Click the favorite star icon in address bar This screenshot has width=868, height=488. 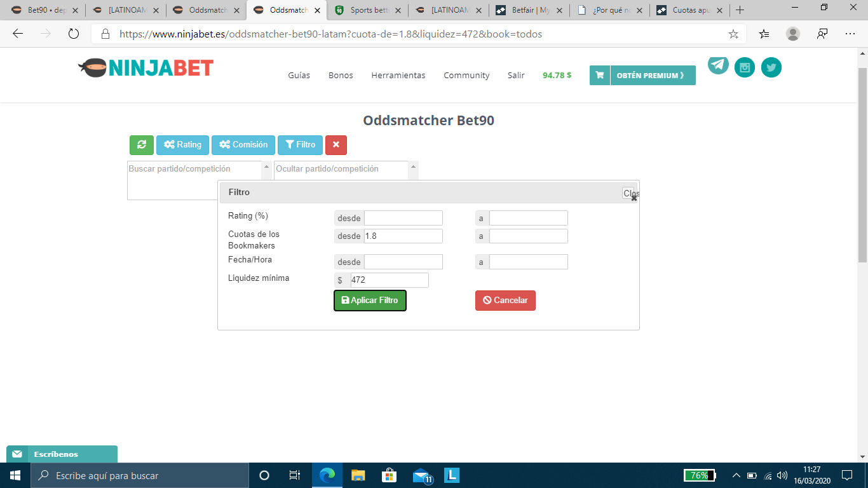(733, 34)
